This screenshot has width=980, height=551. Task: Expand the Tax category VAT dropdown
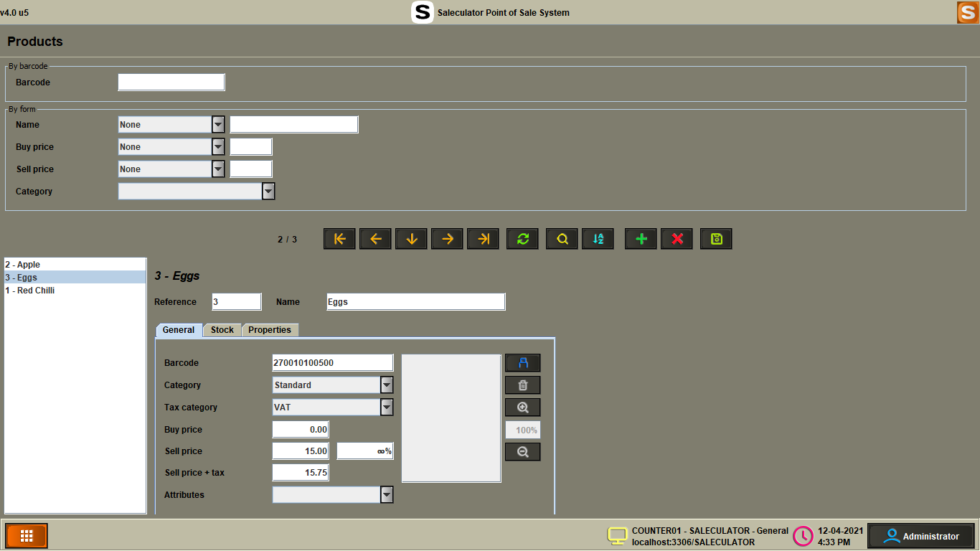(387, 408)
